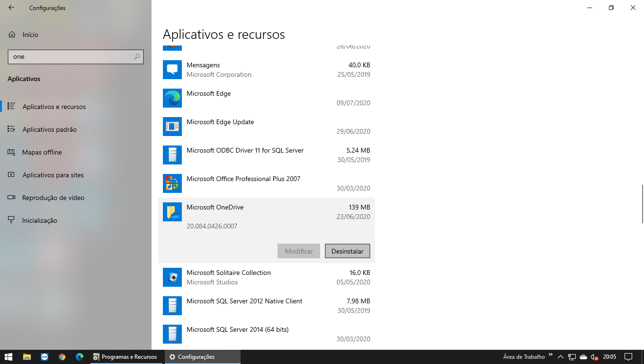644x364 pixels.
Task: Open the notification center icon
Action: tap(628, 357)
